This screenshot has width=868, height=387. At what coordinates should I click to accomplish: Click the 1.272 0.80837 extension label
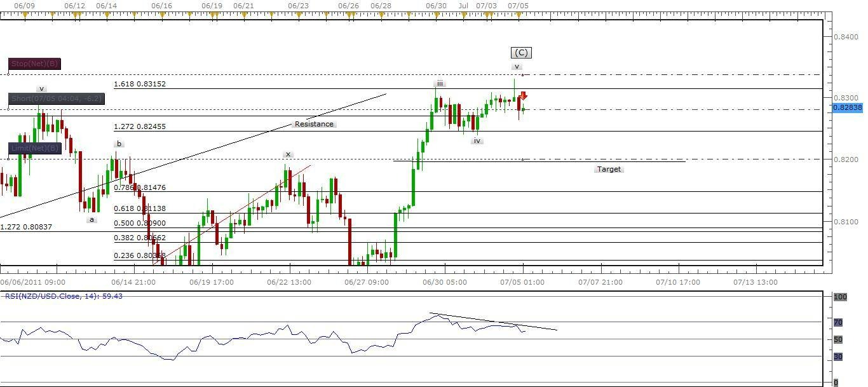pyautogui.click(x=26, y=227)
